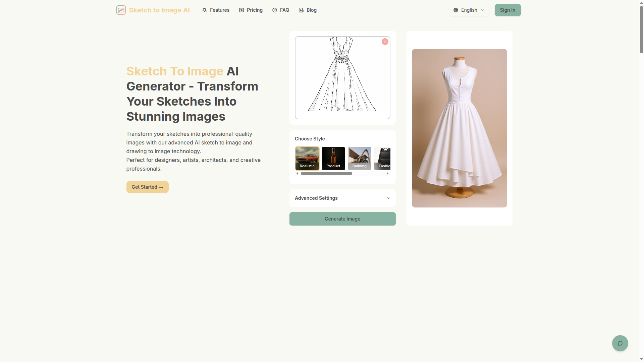644x362 pixels.
Task: Open the Features menu item
Action: click(216, 10)
